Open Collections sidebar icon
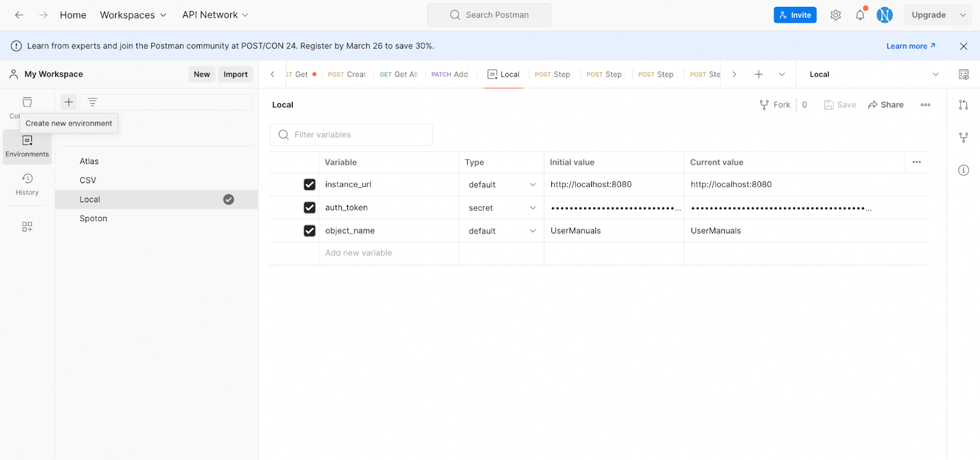The image size is (980, 460). (x=27, y=102)
